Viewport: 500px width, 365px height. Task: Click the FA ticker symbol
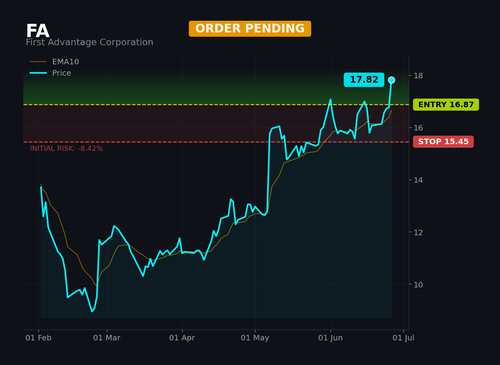click(38, 31)
